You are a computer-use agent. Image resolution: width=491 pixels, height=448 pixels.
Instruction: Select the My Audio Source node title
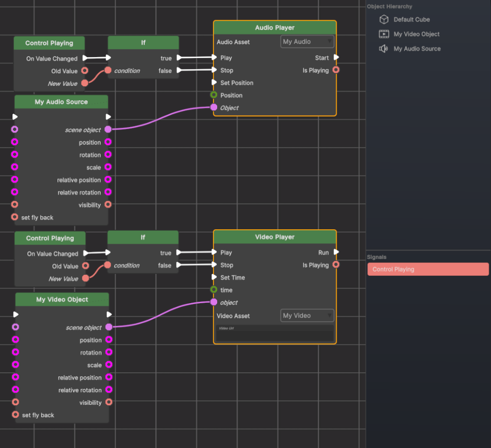pyautogui.click(x=61, y=102)
